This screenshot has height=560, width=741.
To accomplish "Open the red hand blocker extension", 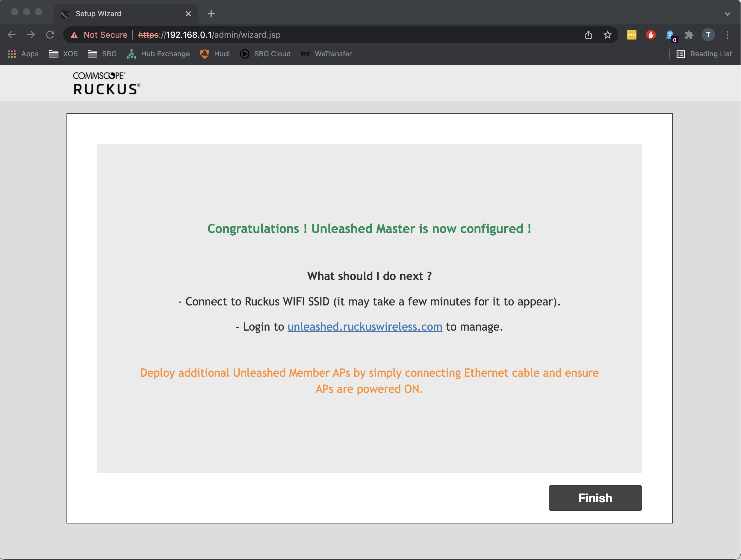I will (651, 35).
